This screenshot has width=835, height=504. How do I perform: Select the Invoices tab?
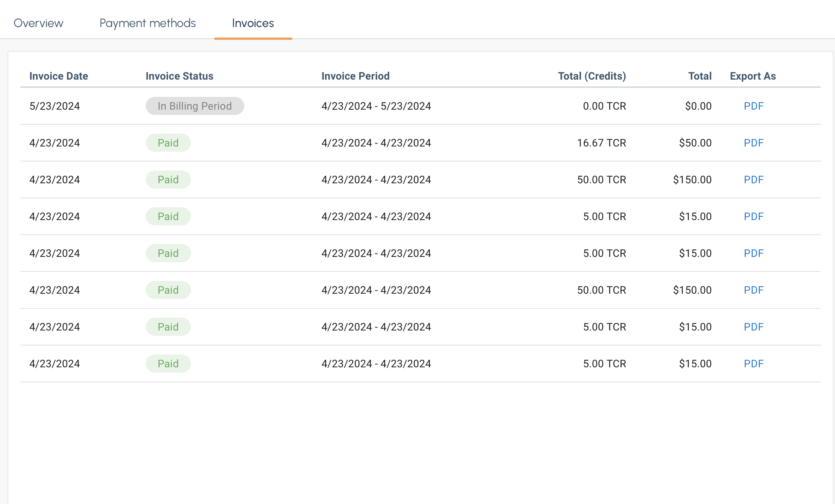tap(253, 23)
